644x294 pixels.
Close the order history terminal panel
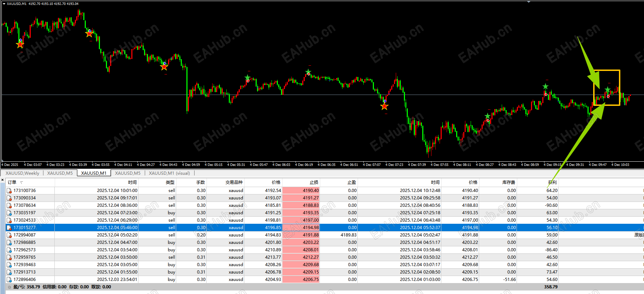point(2,180)
